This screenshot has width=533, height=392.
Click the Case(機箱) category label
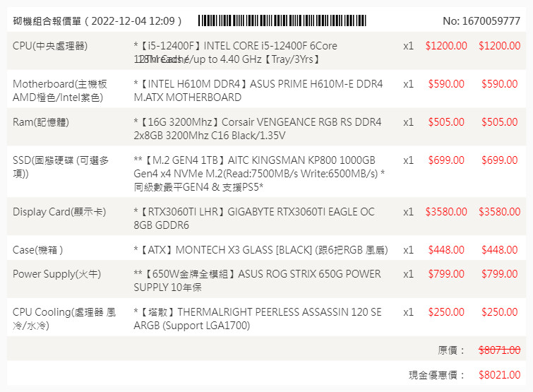[x=38, y=250]
